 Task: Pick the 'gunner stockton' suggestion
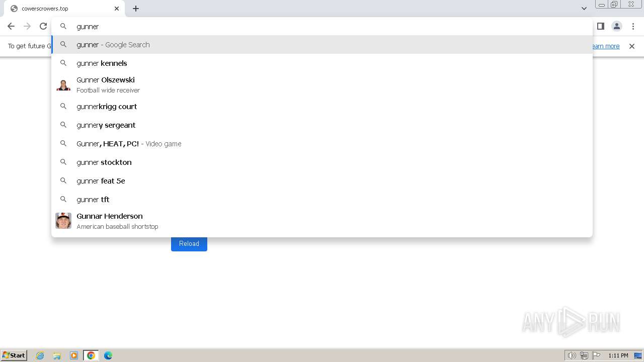point(322,162)
